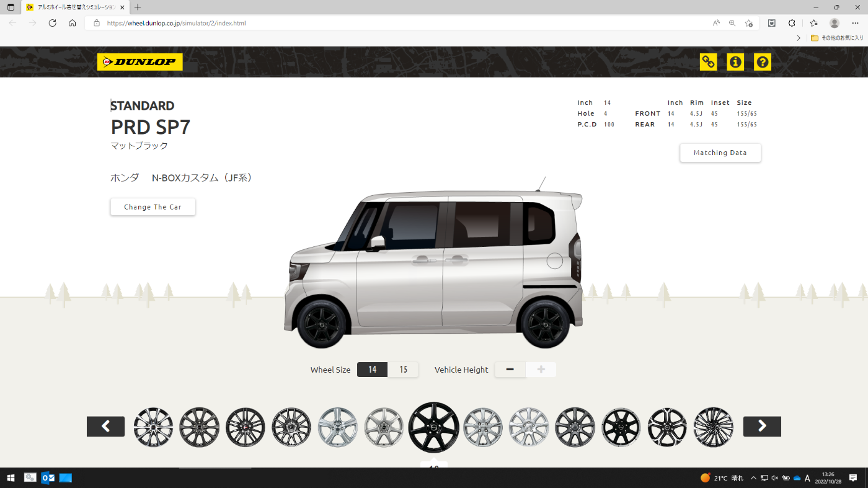Open the tab actions icon at the far left of the tab strip

pyautogui.click(x=11, y=7)
